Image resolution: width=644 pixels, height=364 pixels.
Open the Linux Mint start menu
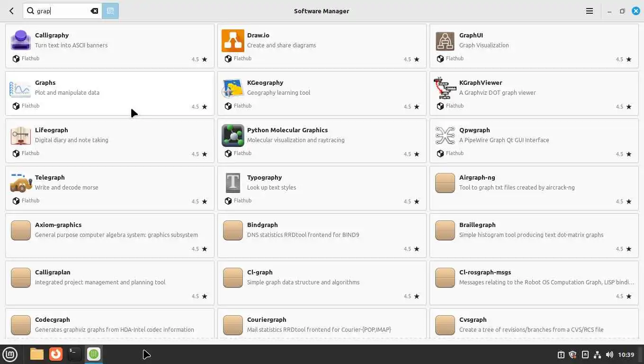10,354
